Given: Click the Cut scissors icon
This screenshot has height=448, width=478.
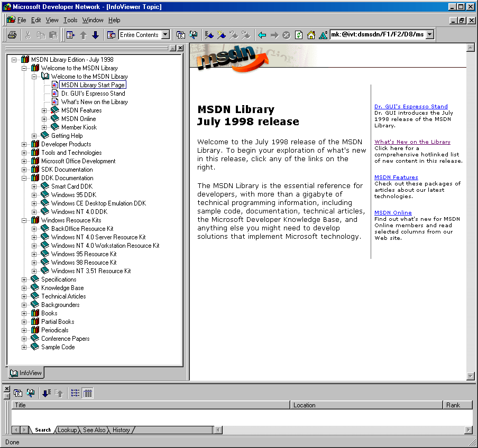Looking at the screenshot, I should click(28, 35).
